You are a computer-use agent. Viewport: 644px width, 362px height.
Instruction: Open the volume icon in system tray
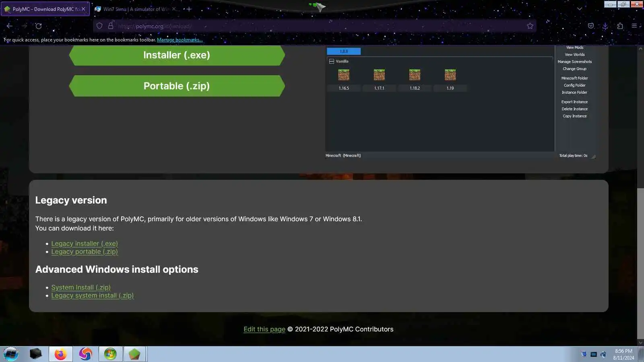pyautogui.click(x=603, y=354)
